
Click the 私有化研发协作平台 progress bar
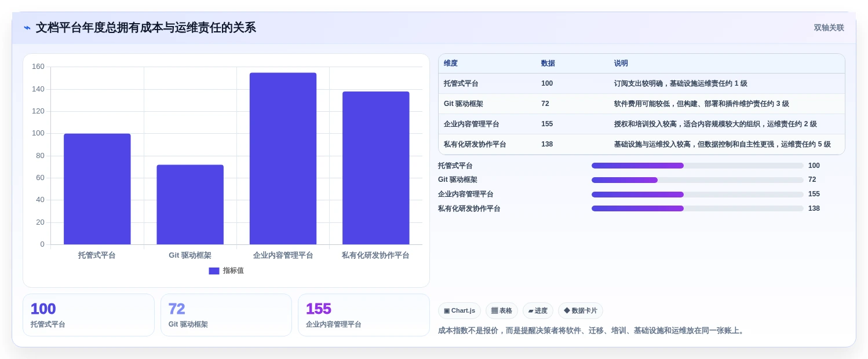[x=698, y=208]
